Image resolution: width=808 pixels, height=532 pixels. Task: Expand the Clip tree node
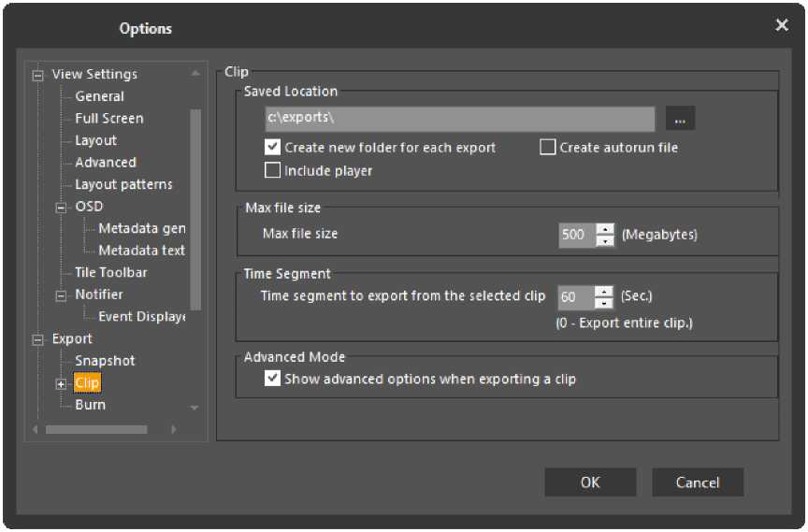62,383
